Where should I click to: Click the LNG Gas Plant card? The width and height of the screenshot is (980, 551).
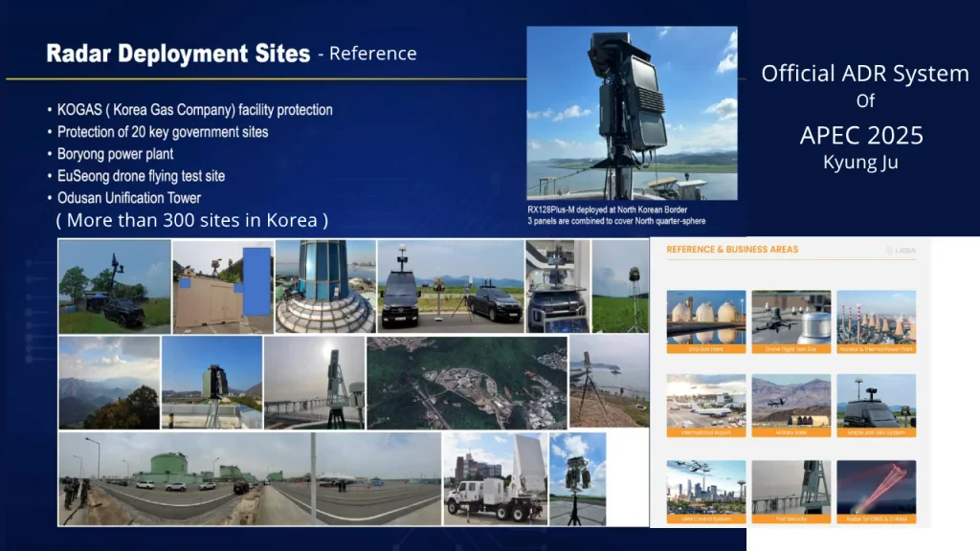[x=706, y=321]
